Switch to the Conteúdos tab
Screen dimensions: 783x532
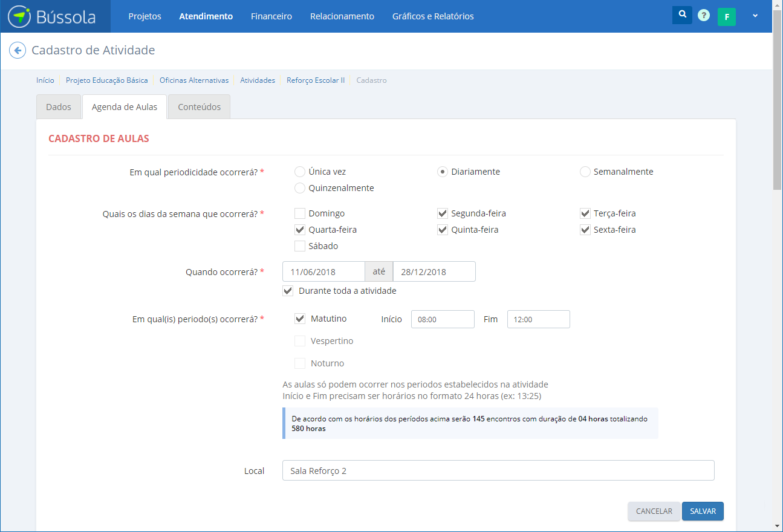click(x=199, y=107)
